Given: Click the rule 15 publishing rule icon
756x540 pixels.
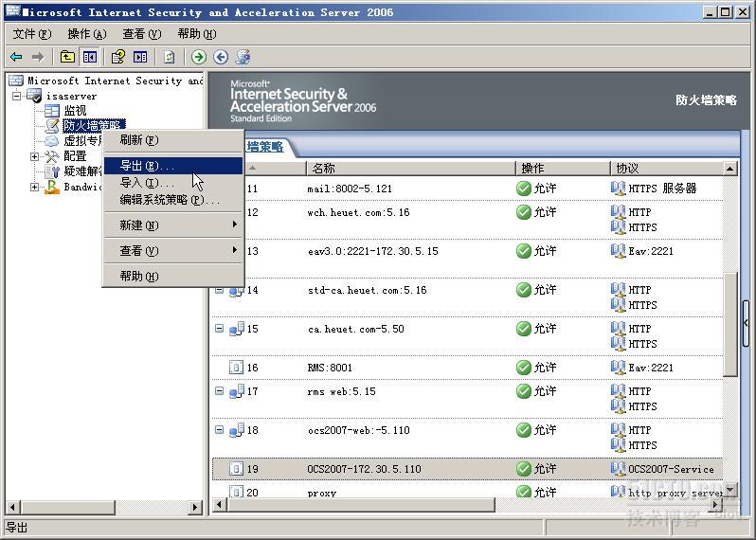Looking at the screenshot, I should tap(236, 329).
